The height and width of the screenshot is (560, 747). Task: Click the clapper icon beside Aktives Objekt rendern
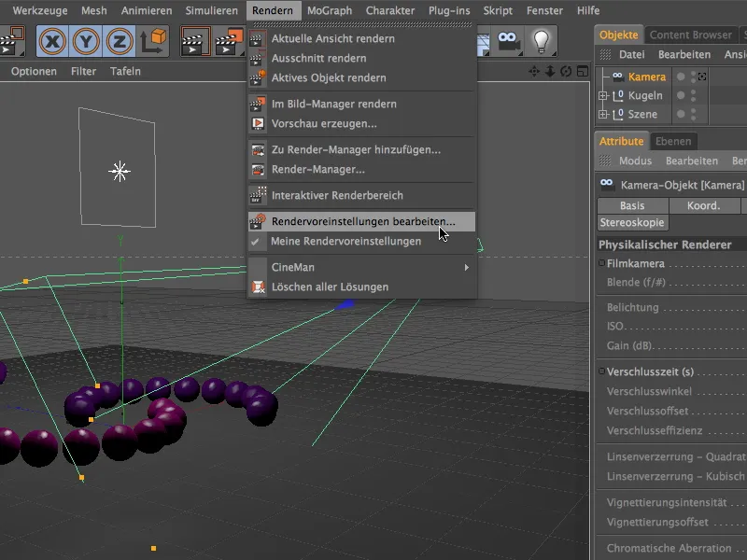click(258, 77)
